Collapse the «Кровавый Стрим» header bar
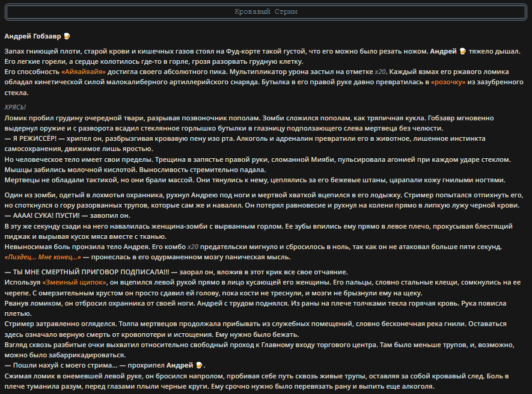The height and width of the screenshot is (394, 532). (266, 12)
